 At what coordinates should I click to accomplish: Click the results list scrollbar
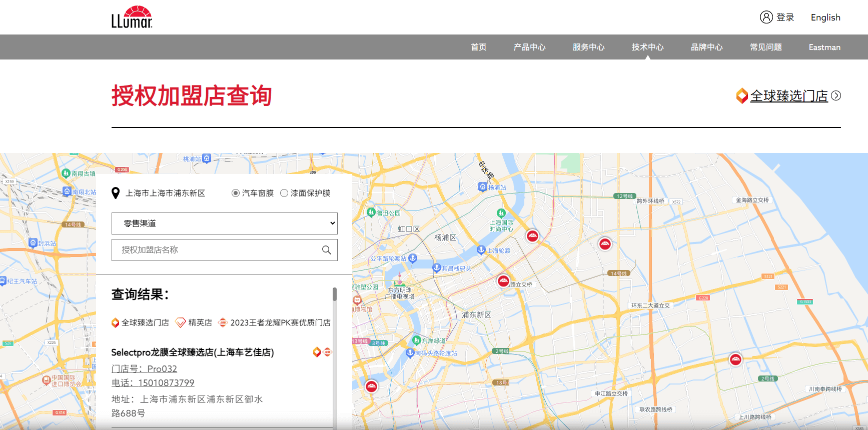pos(335,294)
